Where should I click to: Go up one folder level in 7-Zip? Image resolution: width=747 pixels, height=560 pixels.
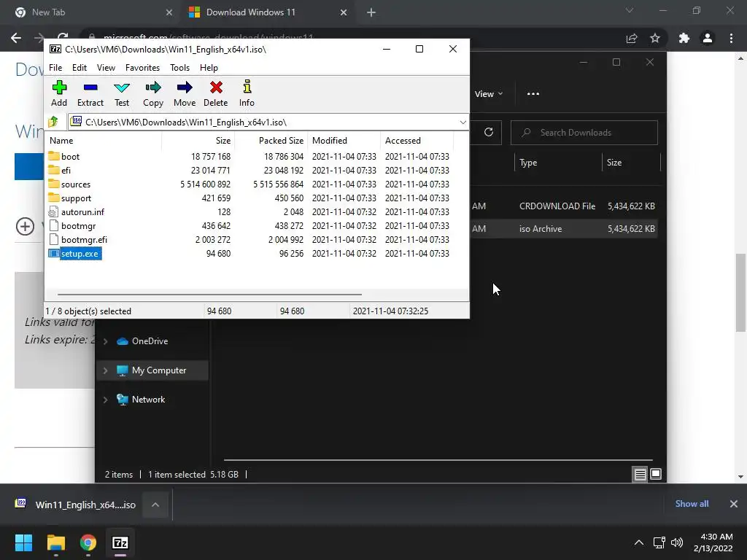pos(53,122)
